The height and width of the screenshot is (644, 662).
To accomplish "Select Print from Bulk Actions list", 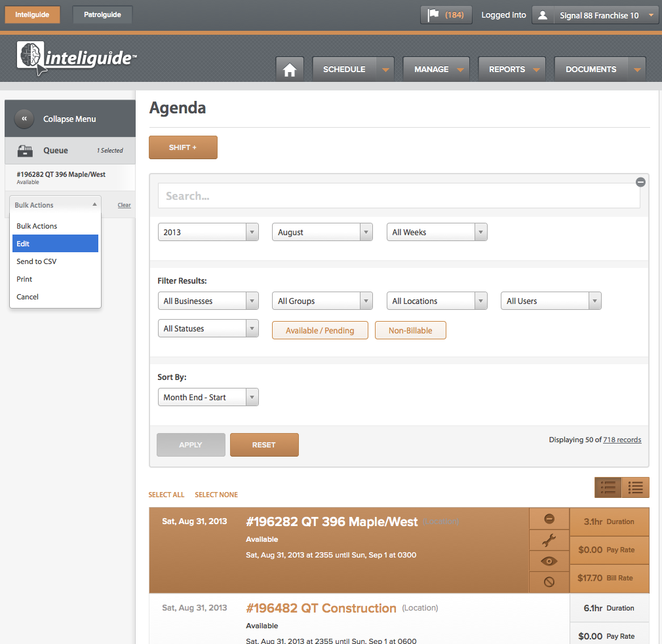I will click(55, 279).
